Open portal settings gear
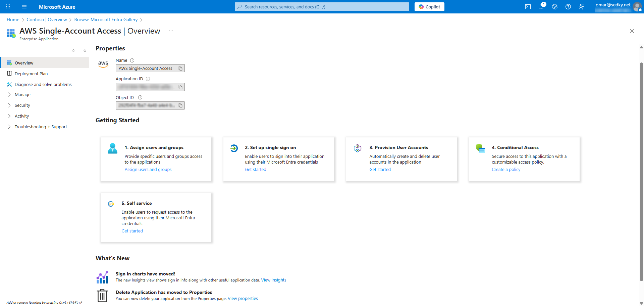 coord(555,7)
